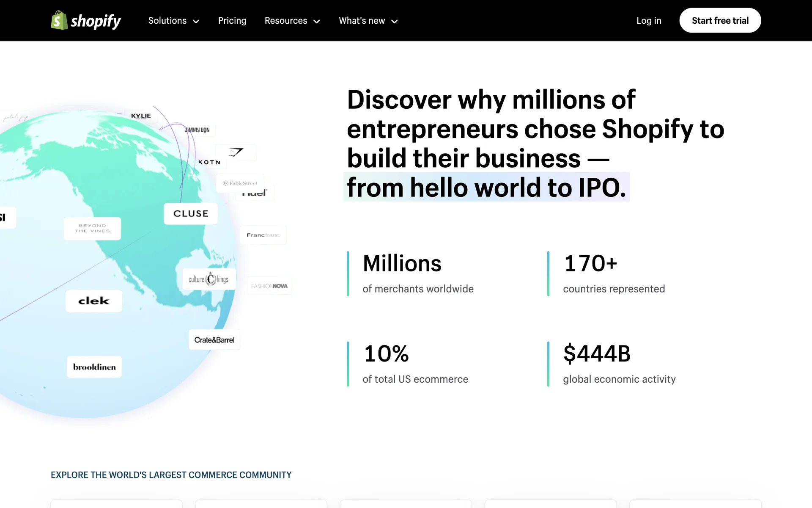Click the Beyond The Vines logo card
This screenshot has height=508, width=812.
click(x=92, y=229)
